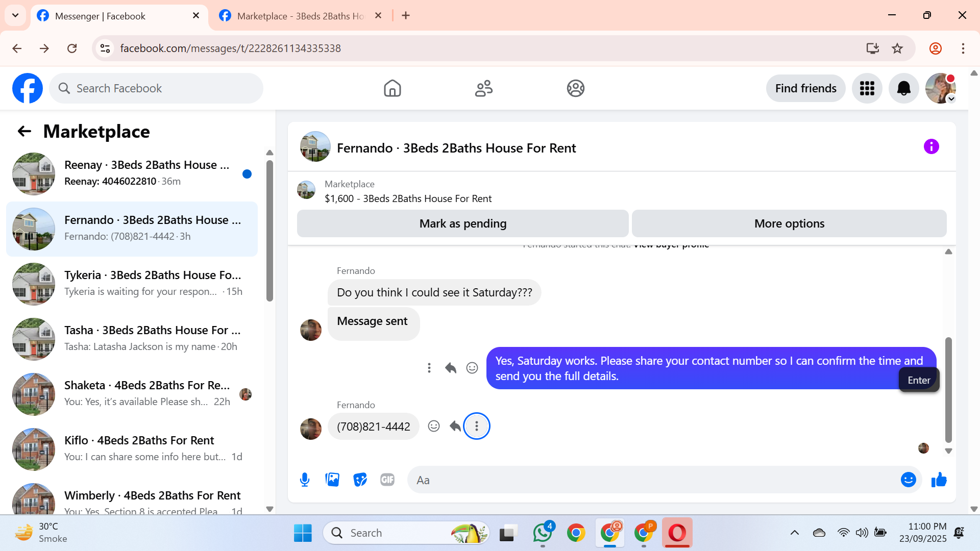980x551 pixels.
Task: Open the Facebook apps menu grid icon
Action: pos(867,88)
